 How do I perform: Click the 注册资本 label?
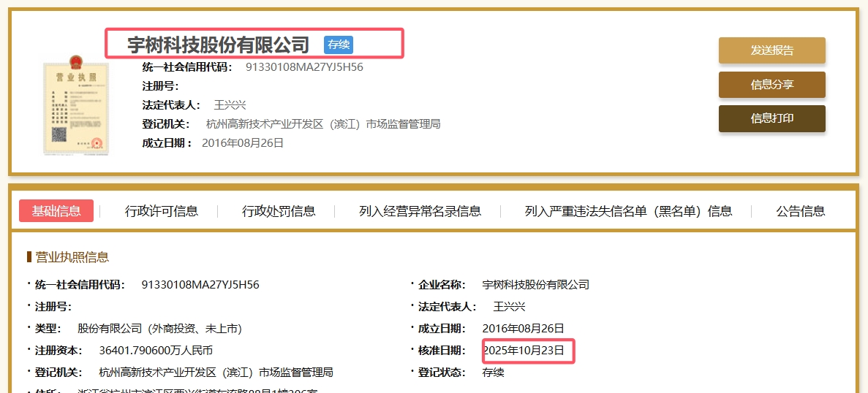[59, 351]
